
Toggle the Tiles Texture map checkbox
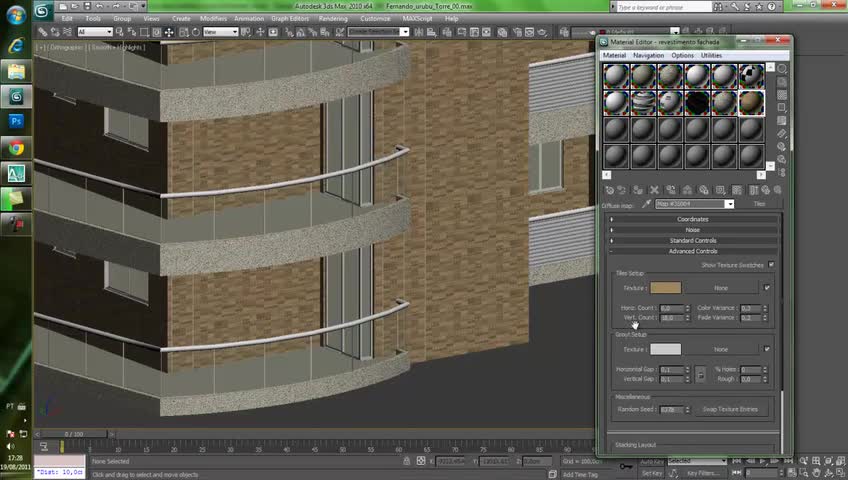click(x=767, y=288)
